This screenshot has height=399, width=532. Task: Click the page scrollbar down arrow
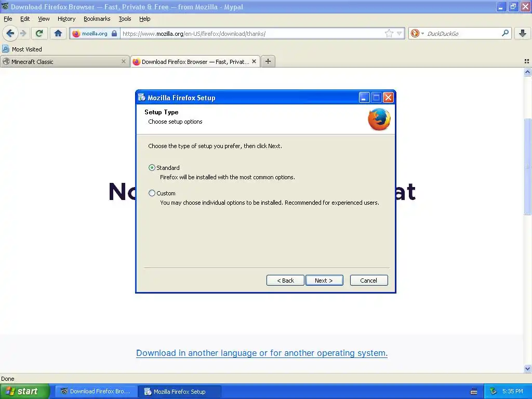click(x=527, y=368)
